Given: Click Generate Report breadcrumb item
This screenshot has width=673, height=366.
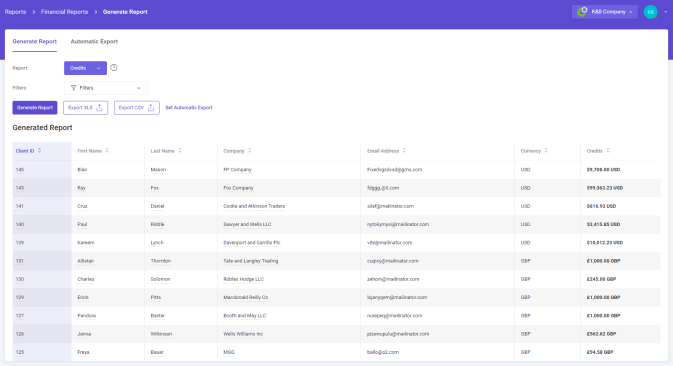Looking at the screenshot, I should pos(125,12).
